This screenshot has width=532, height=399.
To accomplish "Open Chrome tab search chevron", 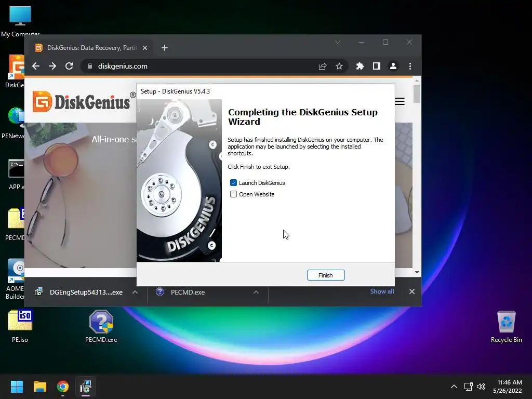I will point(338,43).
